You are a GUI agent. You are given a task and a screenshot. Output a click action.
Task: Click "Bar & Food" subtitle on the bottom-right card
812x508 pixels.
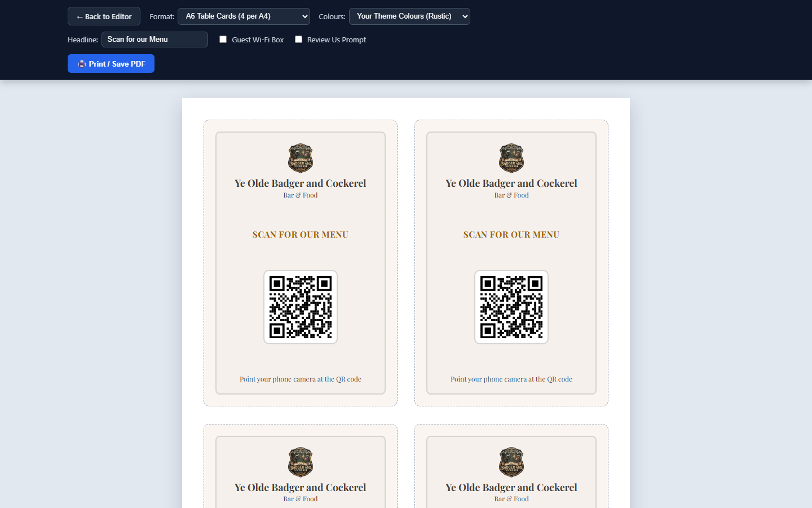511,499
